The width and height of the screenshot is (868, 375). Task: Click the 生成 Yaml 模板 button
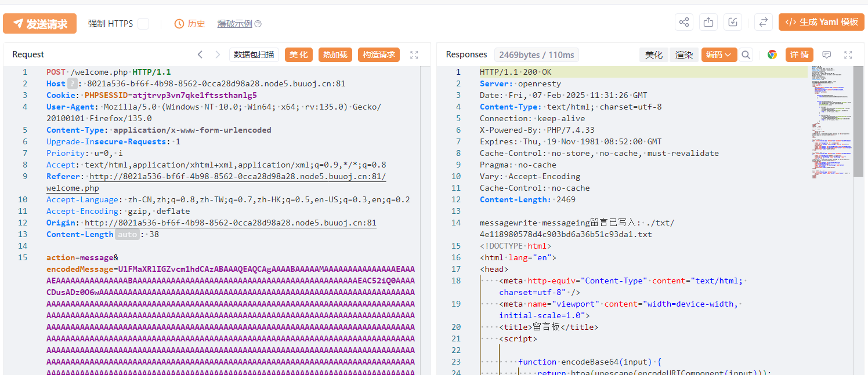pyautogui.click(x=822, y=21)
